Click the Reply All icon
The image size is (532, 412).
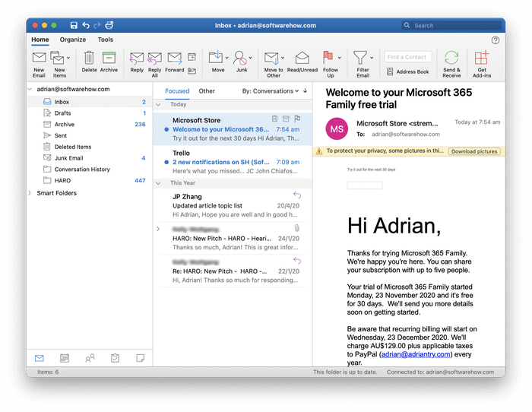(155, 58)
